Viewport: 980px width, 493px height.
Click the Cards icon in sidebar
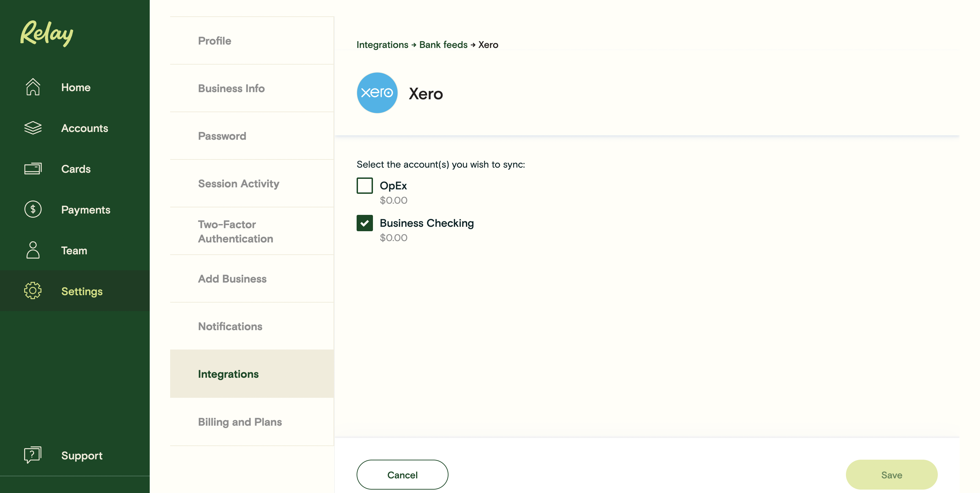[x=33, y=169]
